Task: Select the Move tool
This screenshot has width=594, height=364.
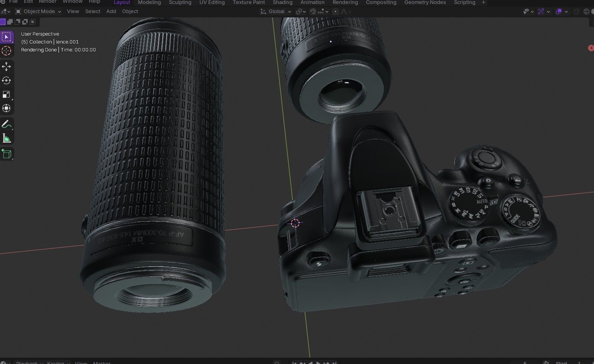Action: [x=6, y=66]
